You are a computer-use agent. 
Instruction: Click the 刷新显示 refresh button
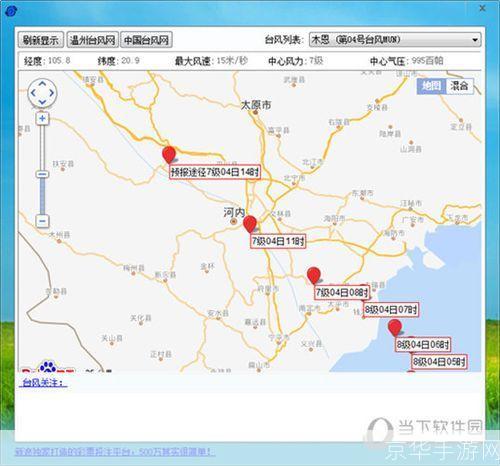[x=41, y=40]
